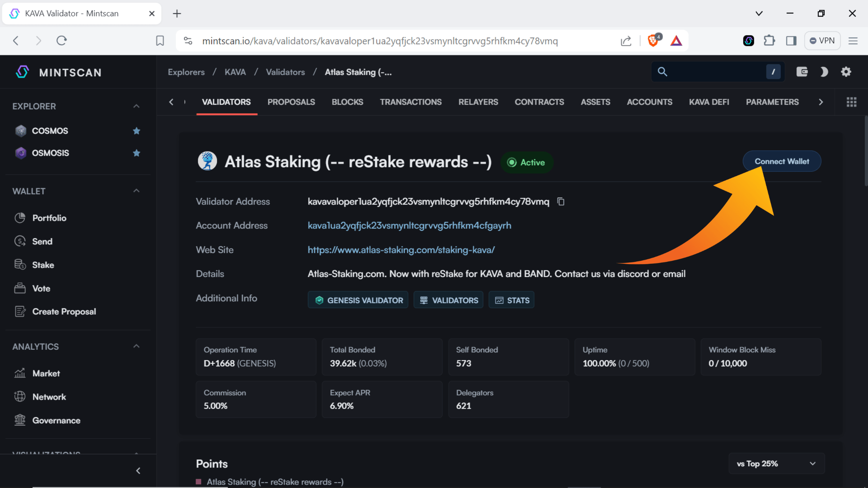868x488 pixels.
Task: Open the Brave Rewards triangle icon
Action: (676, 40)
